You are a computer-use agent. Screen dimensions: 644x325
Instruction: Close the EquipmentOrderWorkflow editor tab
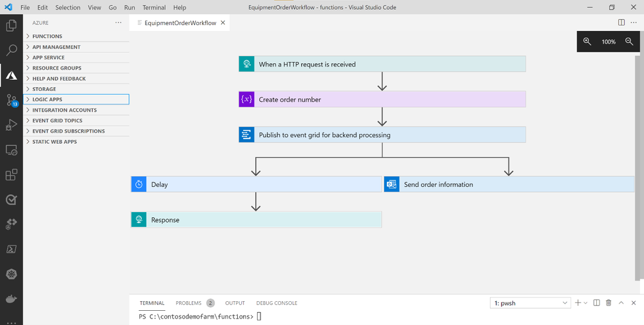223,23
